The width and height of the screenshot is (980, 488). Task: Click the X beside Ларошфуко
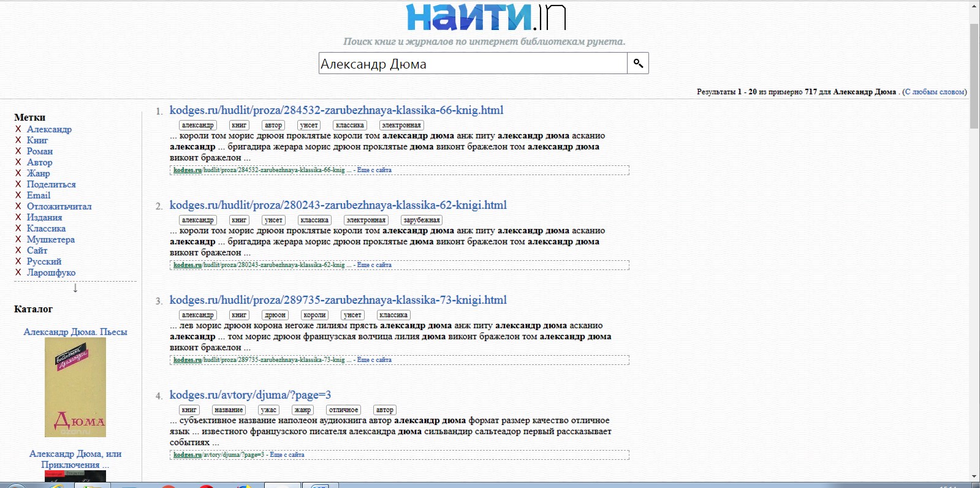(x=18, y=272)
